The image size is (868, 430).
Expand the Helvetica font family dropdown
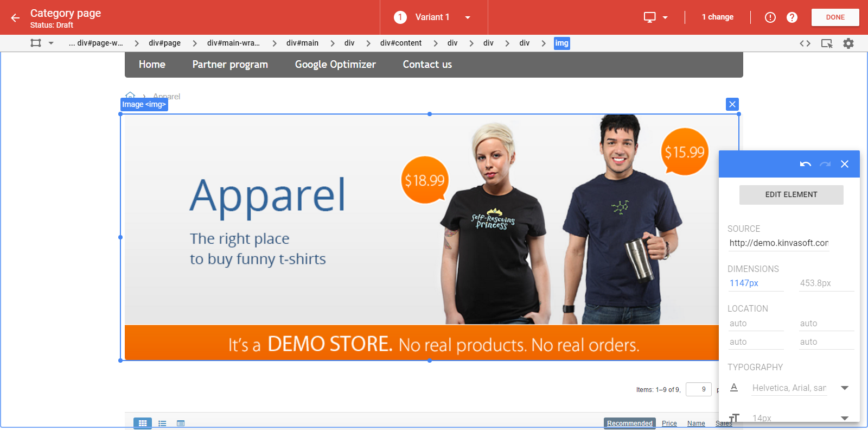tap(844, 388)
